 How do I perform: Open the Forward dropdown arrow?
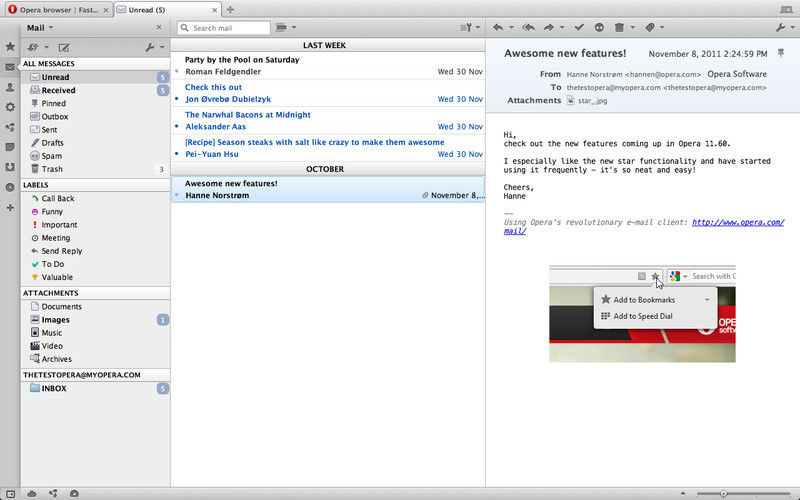click(562, 28)
